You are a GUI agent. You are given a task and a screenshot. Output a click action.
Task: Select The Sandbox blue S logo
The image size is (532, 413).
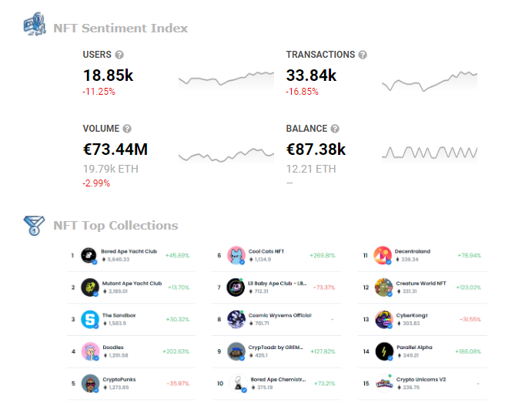(90, 319)
